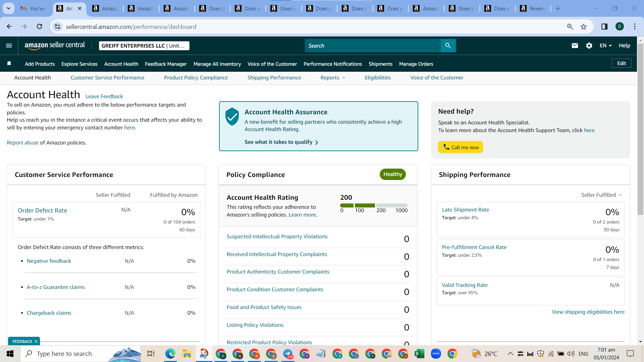Viewport: 644px width, 362px height.
Task: Expand the Reports dropdown menu
Action: (333, 78)
